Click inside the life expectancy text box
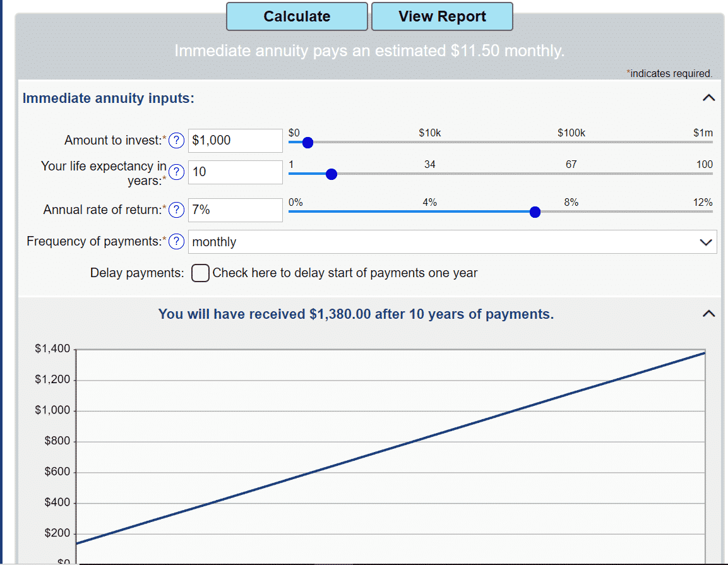 click(235, 172)
